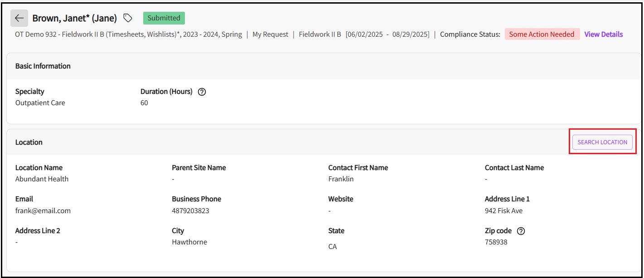This screenshot has height=278, width=644.
Task: Click the city value Hawthorne
Action: 189,242
